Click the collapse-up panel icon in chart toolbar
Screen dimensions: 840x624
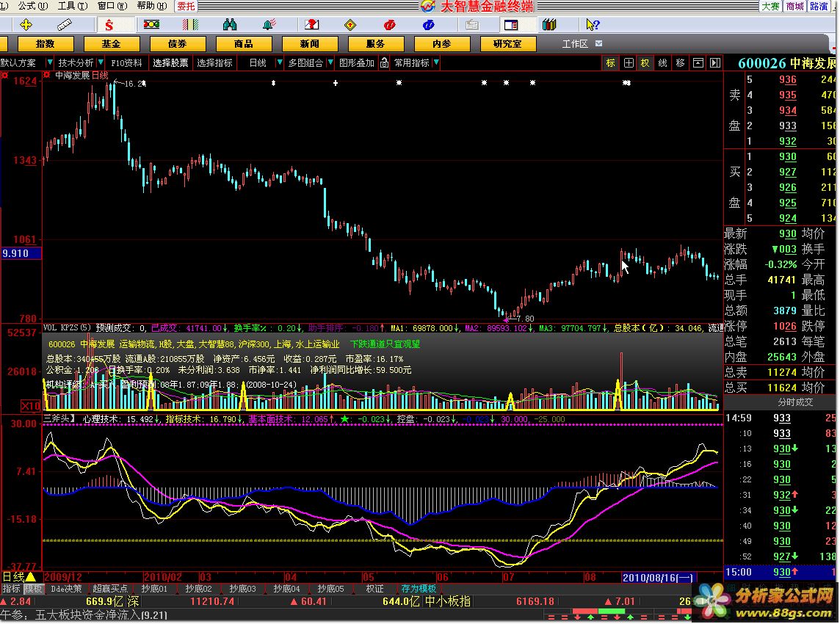click(698, 62)
